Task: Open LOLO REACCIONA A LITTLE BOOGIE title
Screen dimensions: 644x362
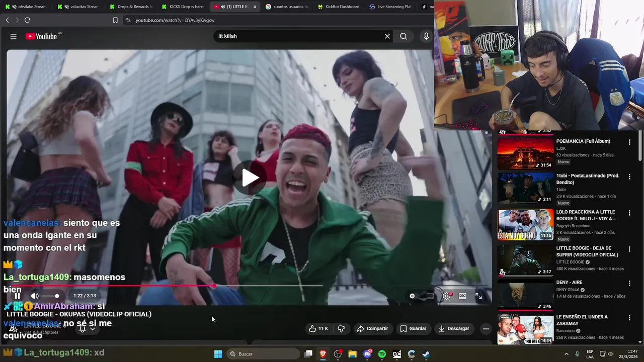Action: 586,215
